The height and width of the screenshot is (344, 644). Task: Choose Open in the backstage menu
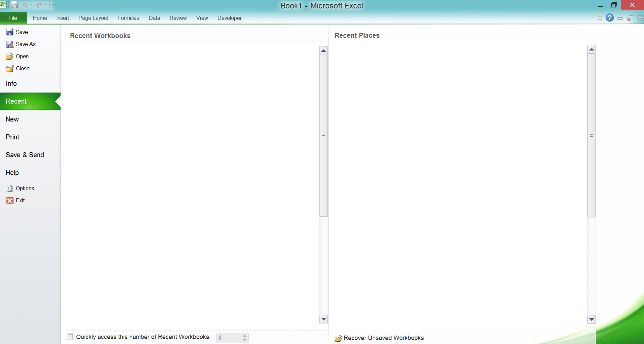point(17,56)
